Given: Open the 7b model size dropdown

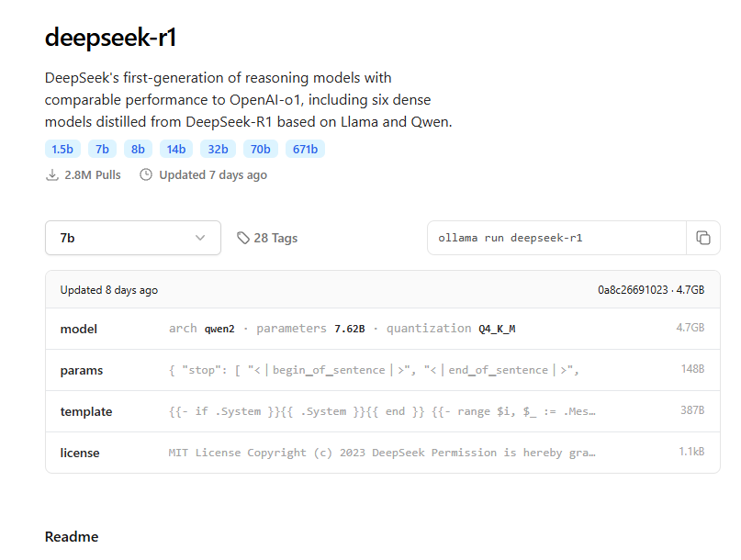Looking at the screenshot, I should click(x=132, y=237).
